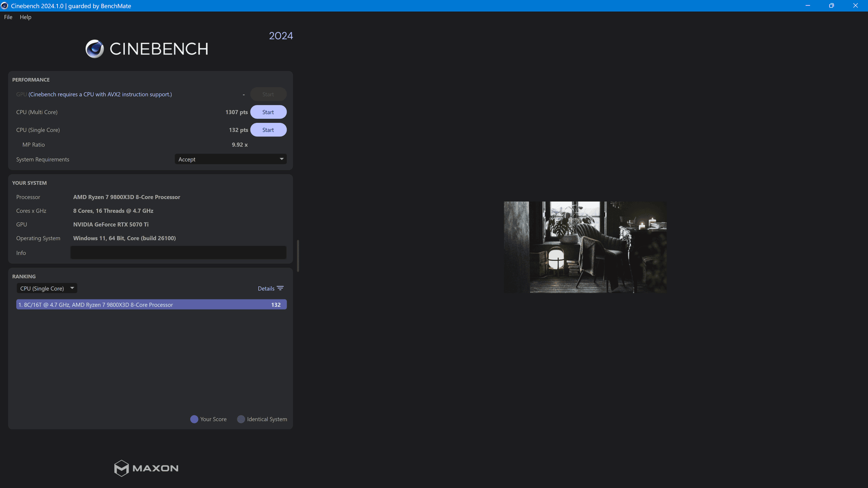
Task: Restore down the Cinebench window
Action: coord(831,6)
